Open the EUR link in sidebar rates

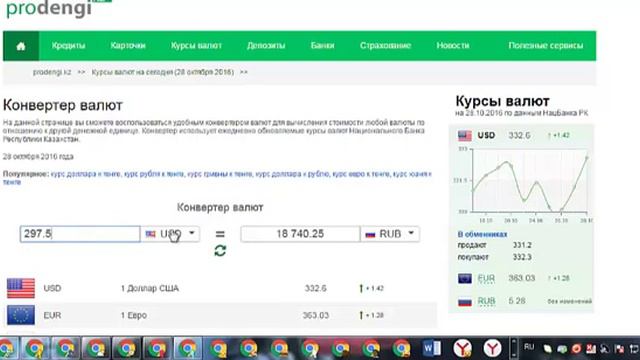[486, 278]
